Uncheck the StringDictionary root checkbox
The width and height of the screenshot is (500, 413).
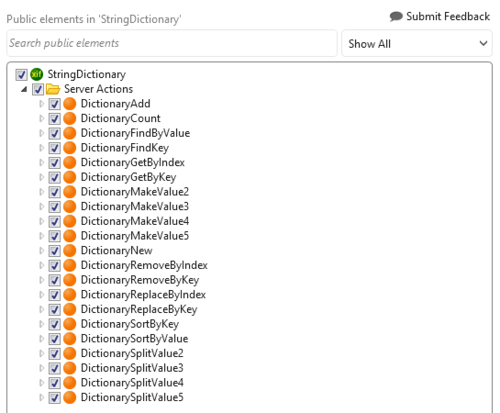click(x=21, y=75)
